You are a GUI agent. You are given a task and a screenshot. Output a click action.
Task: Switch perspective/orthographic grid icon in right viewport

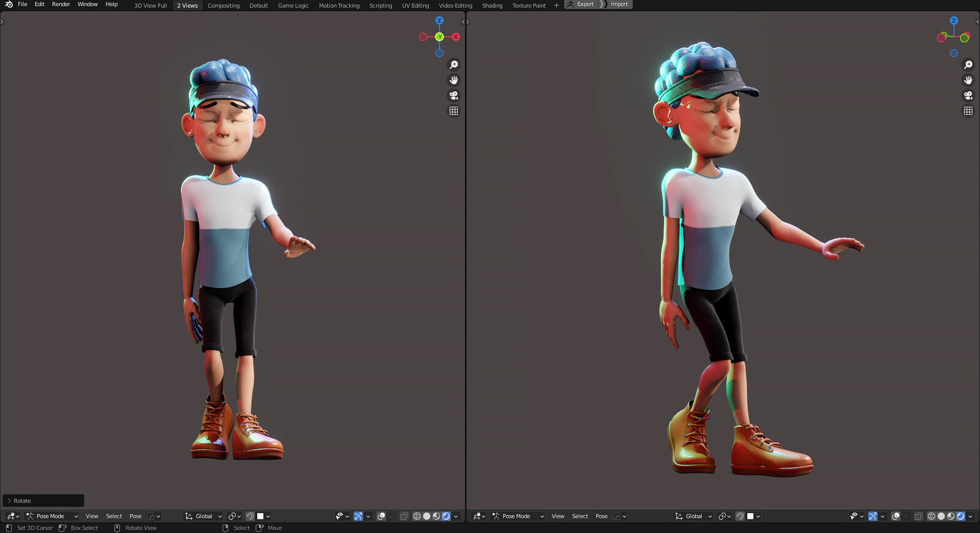point(968,111)
